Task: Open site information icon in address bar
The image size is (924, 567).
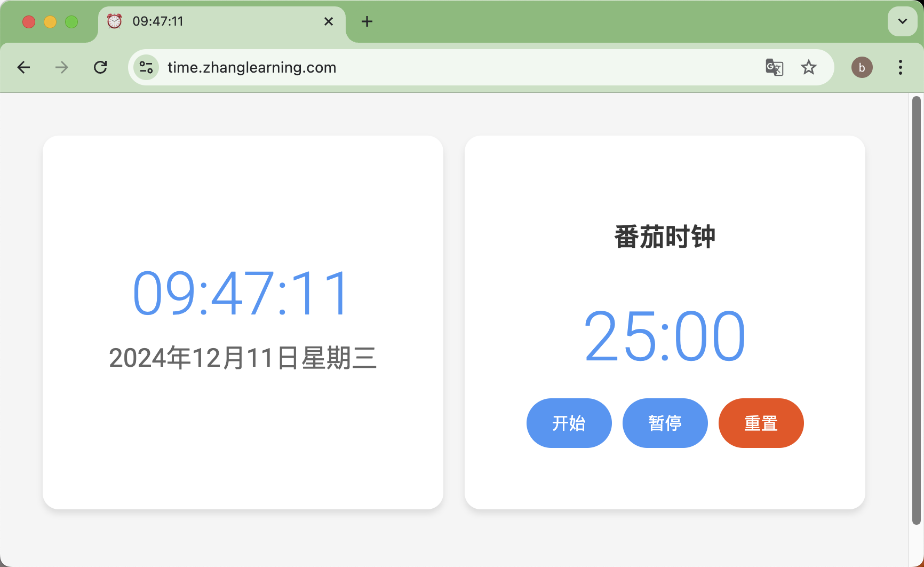Action: [x=146, y=67]
